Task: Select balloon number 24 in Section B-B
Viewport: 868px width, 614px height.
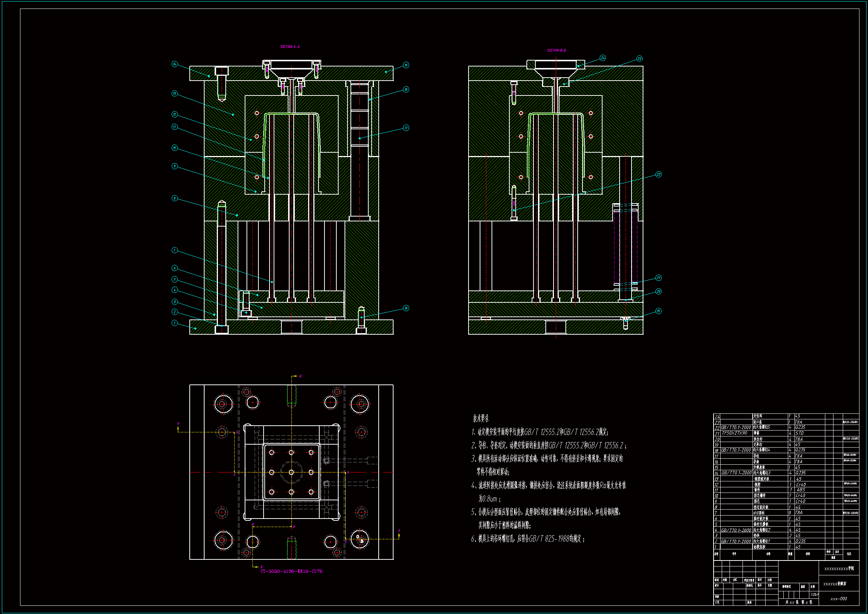Action: pos(603,58)
